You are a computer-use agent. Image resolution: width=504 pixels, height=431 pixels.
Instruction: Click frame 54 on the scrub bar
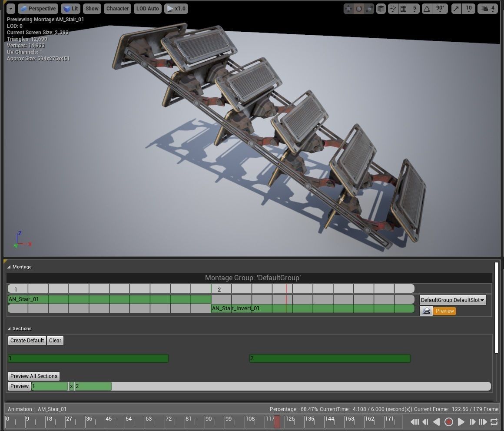pyautogui.click(x=129, y=419)
